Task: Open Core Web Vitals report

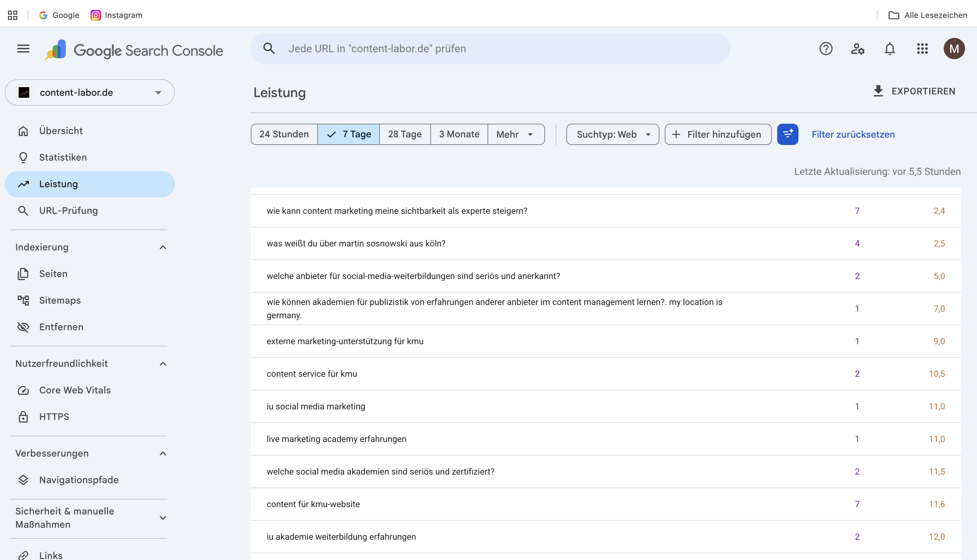Action: point(89,390)
